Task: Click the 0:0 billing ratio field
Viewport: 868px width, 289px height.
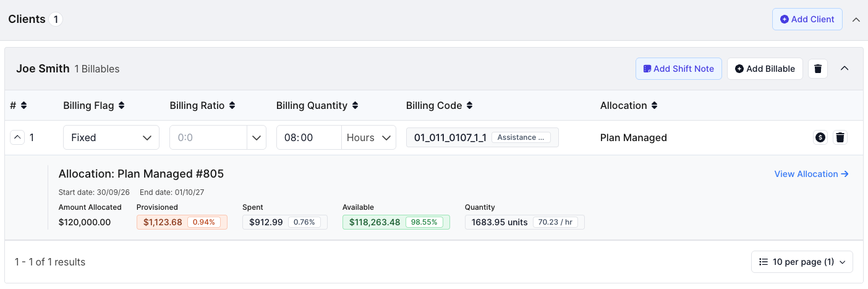Action: coord(208,137)
